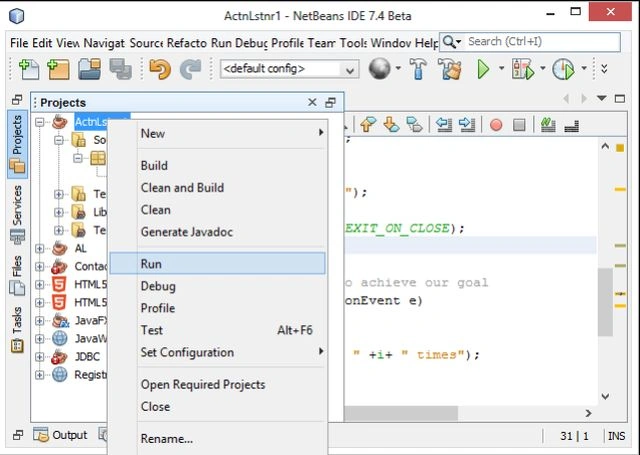The height and width of the screenshot is (455, 640).
Task: Click the shift line right icon
Action: coord(467,124)
